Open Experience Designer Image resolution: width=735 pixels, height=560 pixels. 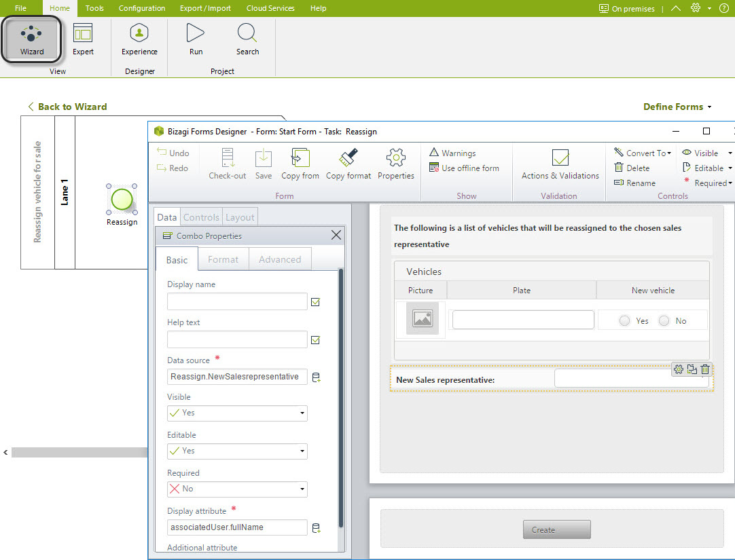click(x=139, y=40)
